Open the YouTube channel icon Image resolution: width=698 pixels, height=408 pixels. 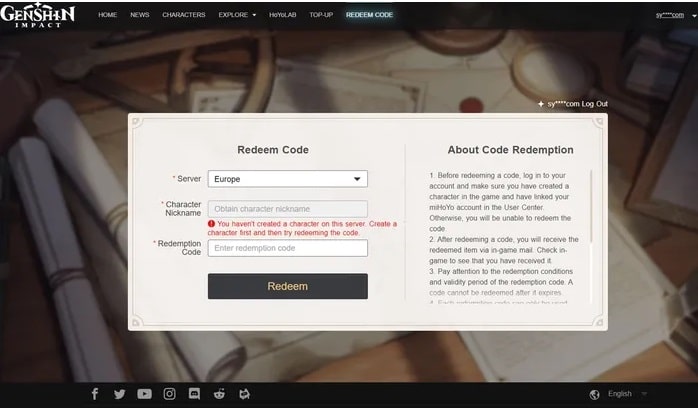click(x=145, y=394)
